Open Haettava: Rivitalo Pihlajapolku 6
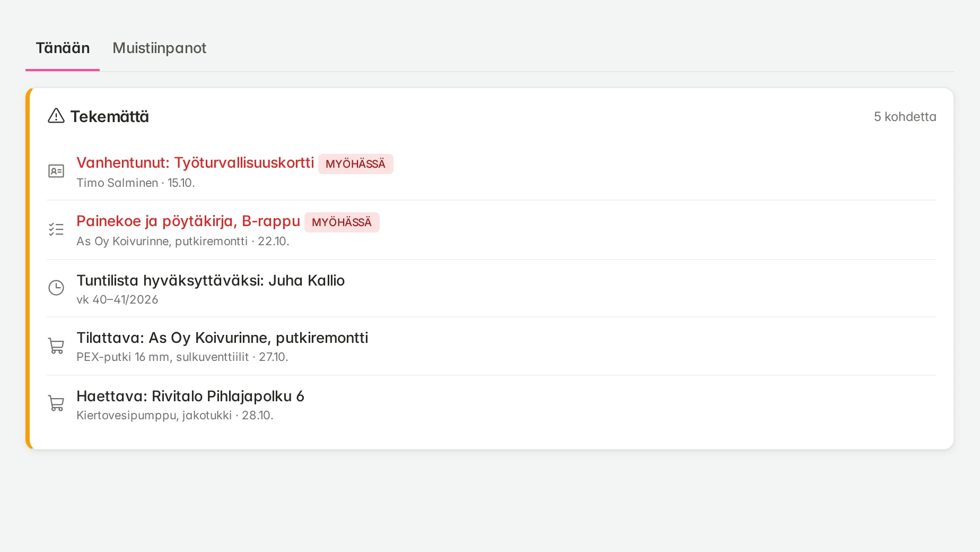 coord(190,396)
